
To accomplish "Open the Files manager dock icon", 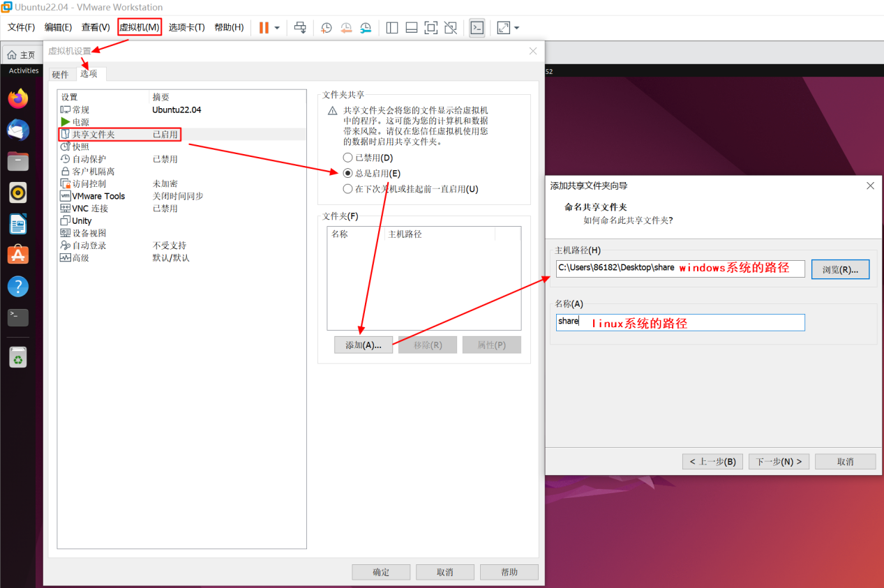I will click(18, 161).
